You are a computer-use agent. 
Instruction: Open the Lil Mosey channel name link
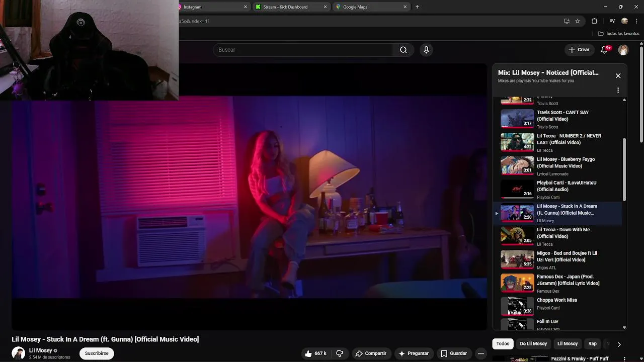(x=41, y=350)
